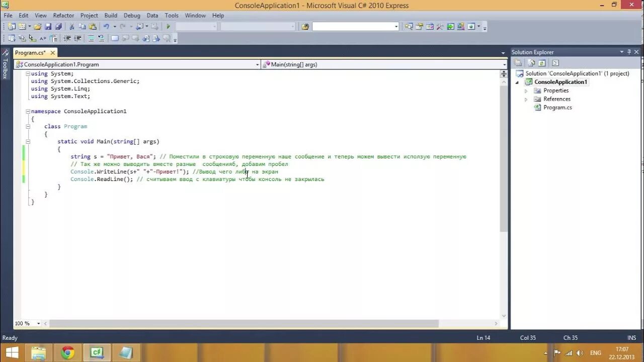Refresh the Solution Explorer tree
This screenshot has height=362, width=644.
(542, 63)
